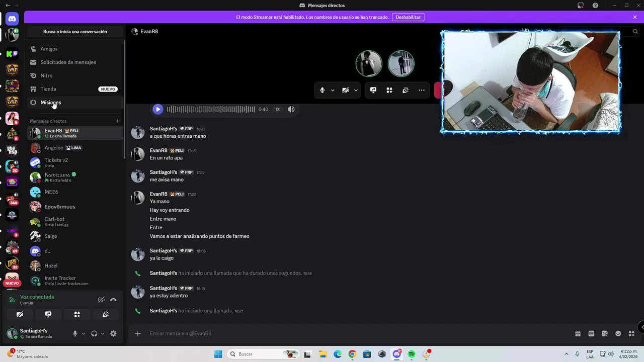This screenshot has width=644, height=362.
Task: Open the Carl-bot conversation
Action: 74,221
